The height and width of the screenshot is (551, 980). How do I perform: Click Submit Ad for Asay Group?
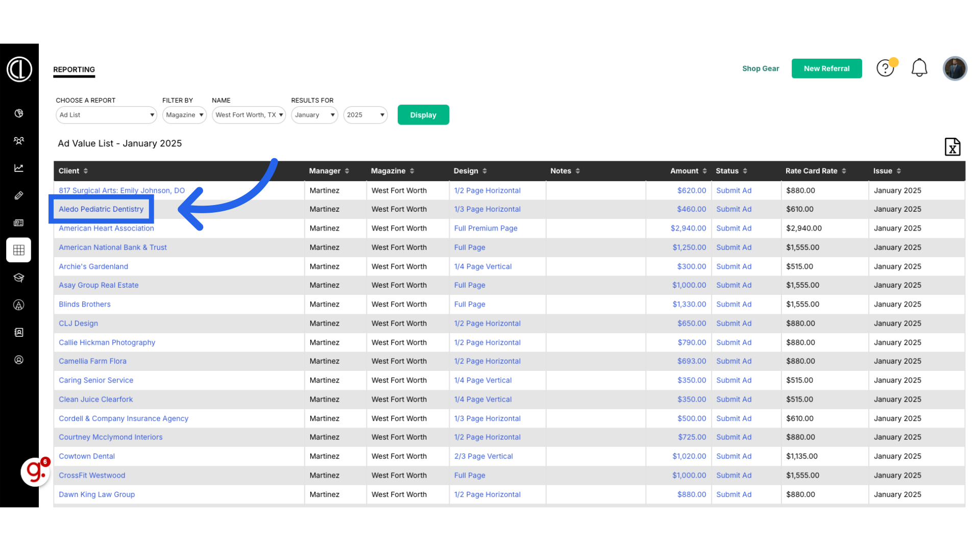click(x=733, y=285)
